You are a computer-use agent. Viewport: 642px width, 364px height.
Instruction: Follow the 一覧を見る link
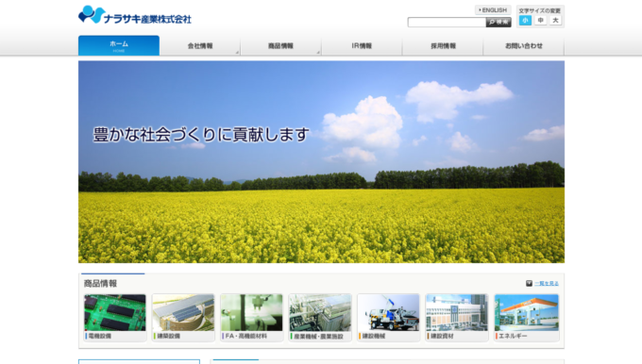click(x=547, y=284)
